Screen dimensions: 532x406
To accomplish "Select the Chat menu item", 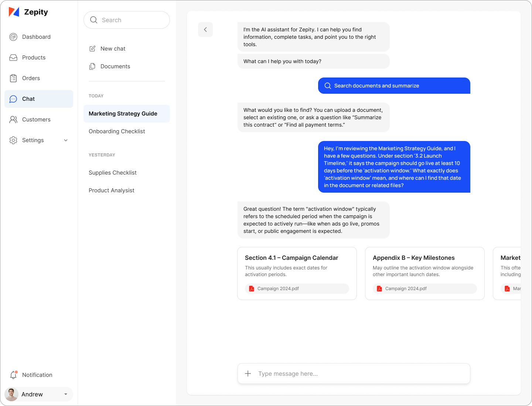I will (39, 99).
